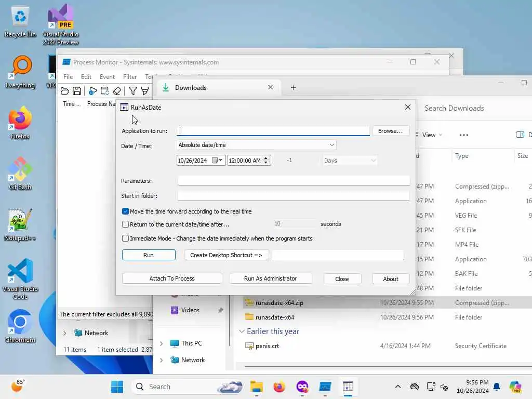Enable Immediate Mode checkbox
This screenshot has width=532, height=399.
[x=126, y=238]
